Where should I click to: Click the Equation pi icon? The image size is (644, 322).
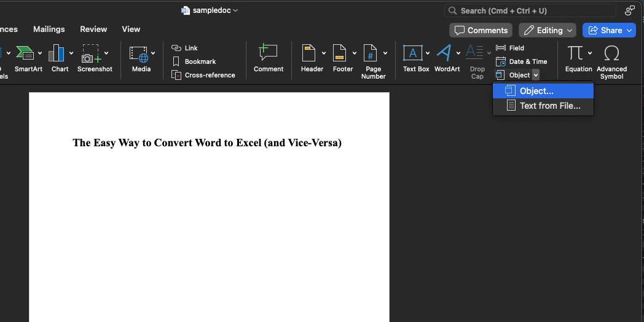coord(575,53)
